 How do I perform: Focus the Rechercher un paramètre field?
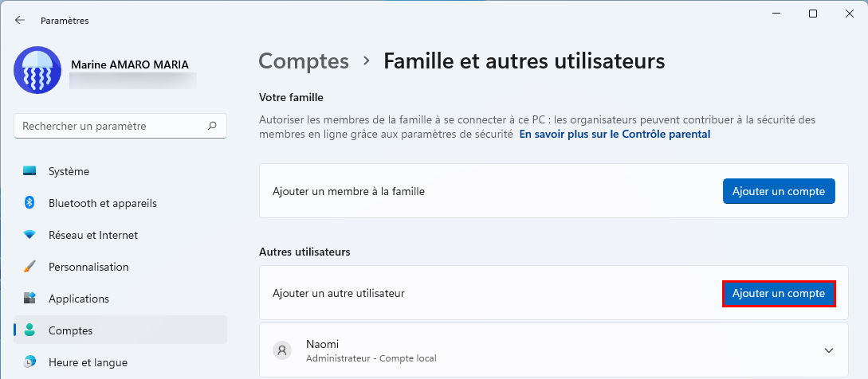120,126
